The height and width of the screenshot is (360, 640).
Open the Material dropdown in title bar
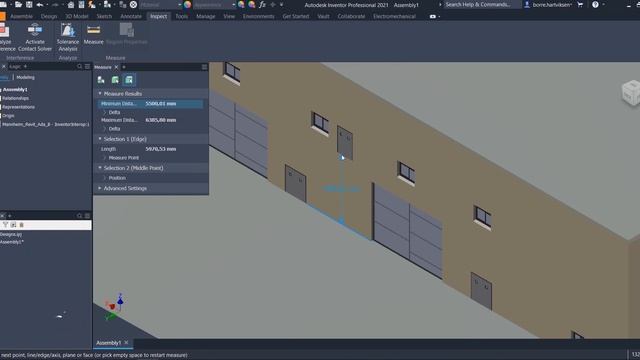click(x=161, y=5)
